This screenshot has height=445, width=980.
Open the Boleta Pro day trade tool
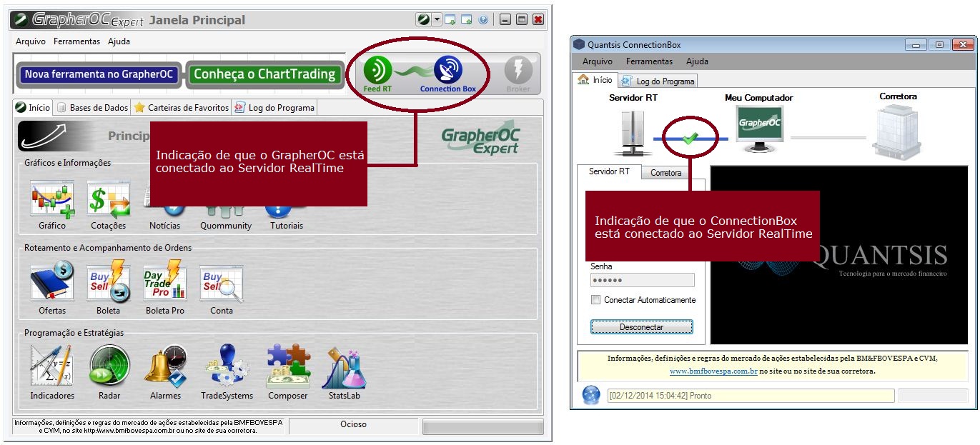(165, 288)
